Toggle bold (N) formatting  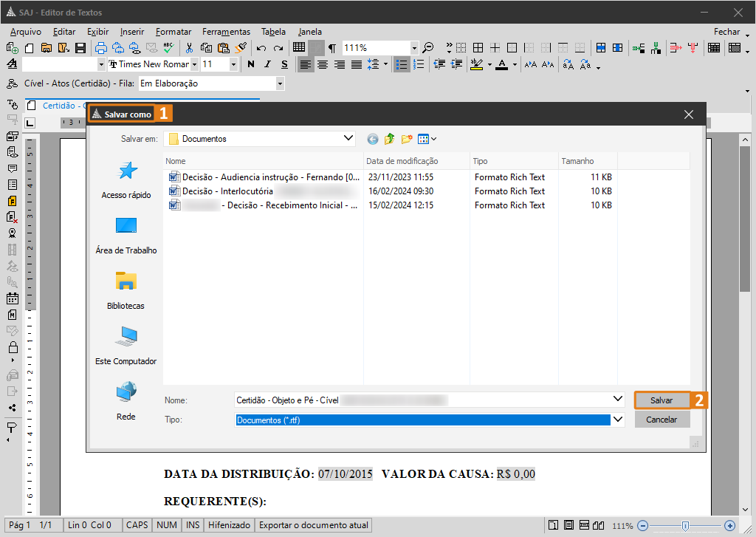251,64
